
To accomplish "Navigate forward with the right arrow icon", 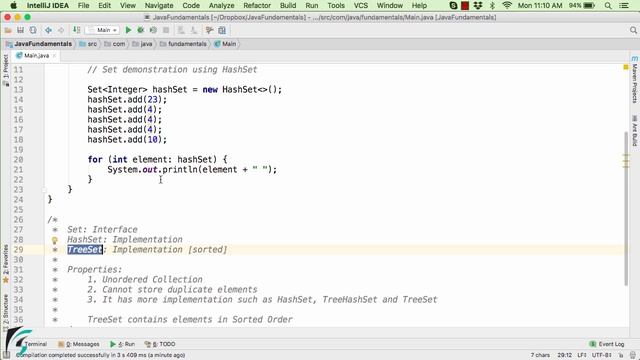I will [61, 30].
